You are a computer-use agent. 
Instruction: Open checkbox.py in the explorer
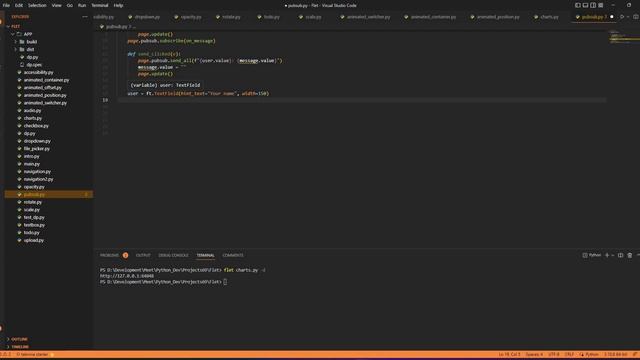[36, 126]
